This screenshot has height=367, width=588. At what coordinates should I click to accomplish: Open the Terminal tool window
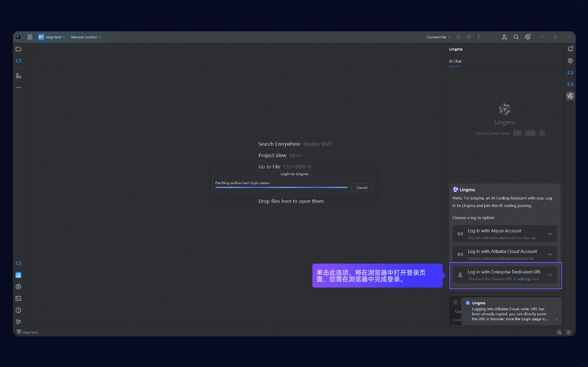pos(18,298)
